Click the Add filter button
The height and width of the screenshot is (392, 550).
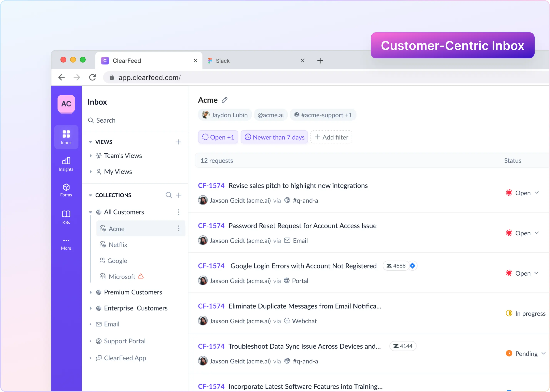331,137
